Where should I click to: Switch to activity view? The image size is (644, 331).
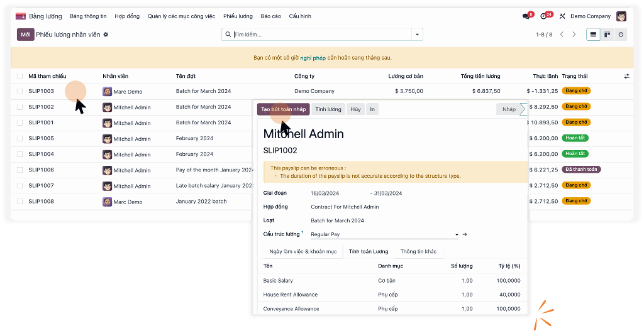(621, 35)
